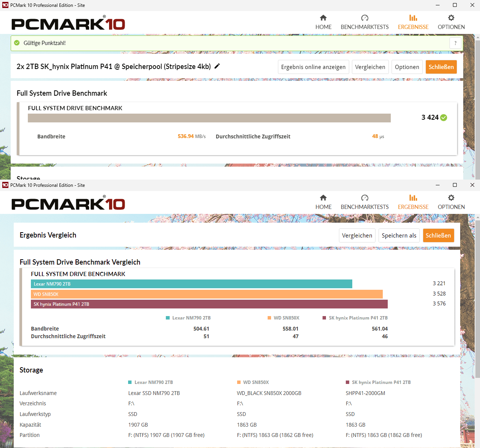Open Optionen gear icon in upper window
The height and width of the screenshot is (448, 480).
451,18
